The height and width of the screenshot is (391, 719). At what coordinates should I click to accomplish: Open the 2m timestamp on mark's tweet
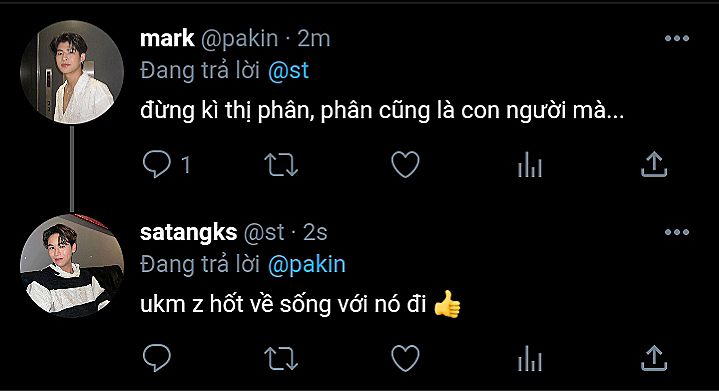click(x=314, y=39)
